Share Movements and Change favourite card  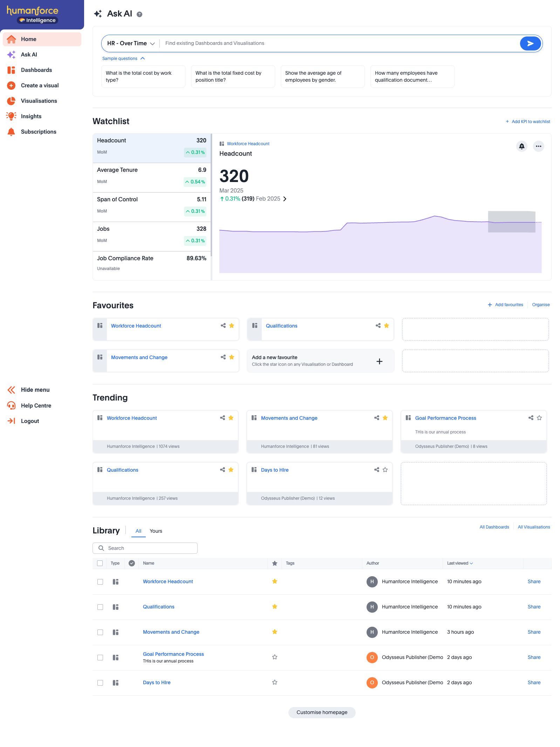[x=223, y=357]
